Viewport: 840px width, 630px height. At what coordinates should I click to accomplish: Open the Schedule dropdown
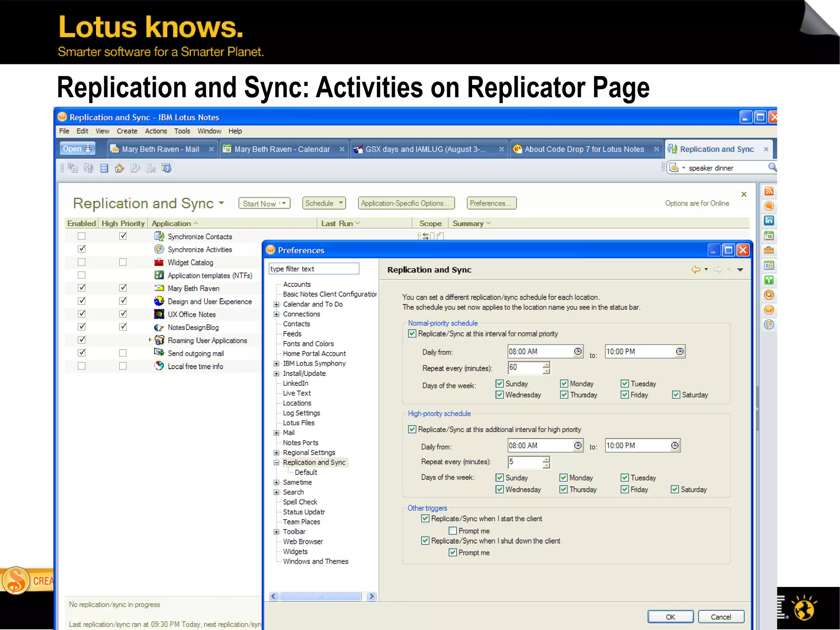point(324,203)
